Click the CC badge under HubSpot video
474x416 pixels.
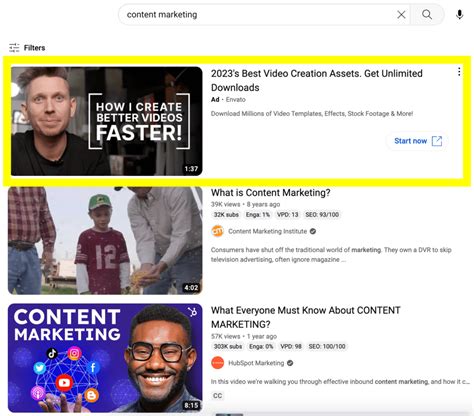pyautogui.click(x=217, y=396)
